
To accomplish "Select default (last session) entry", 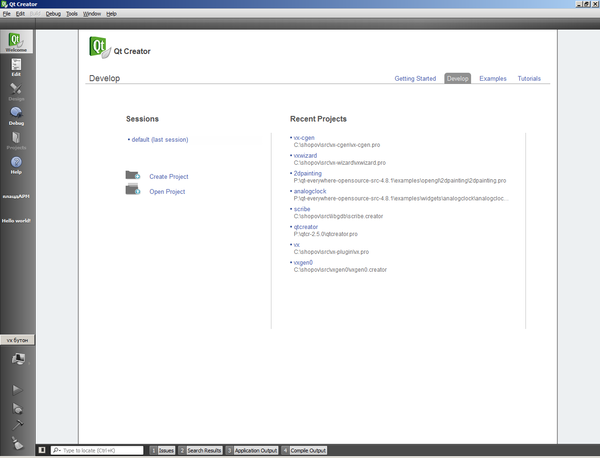I will (x=160, y=140).
